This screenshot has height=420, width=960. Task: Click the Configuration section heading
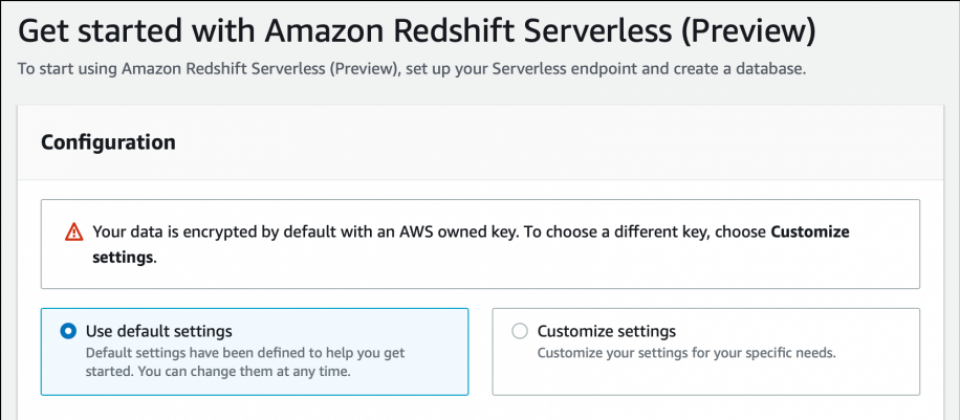coord(108,142)
